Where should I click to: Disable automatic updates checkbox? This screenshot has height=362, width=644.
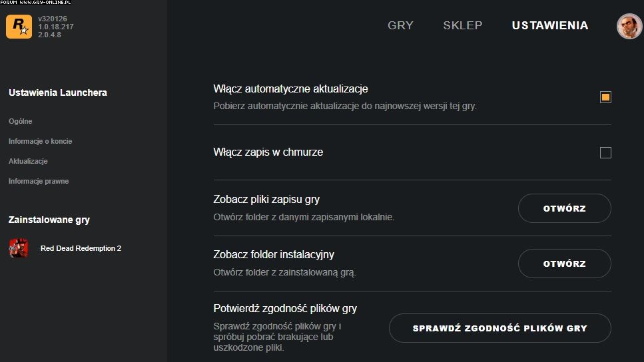click(x=605, y=97)
